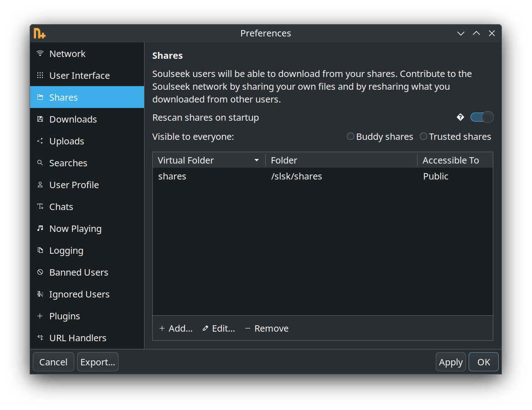Screen dimensions: 532x410
Task: Maximize the Preferences window
Action: click(476, 33)
